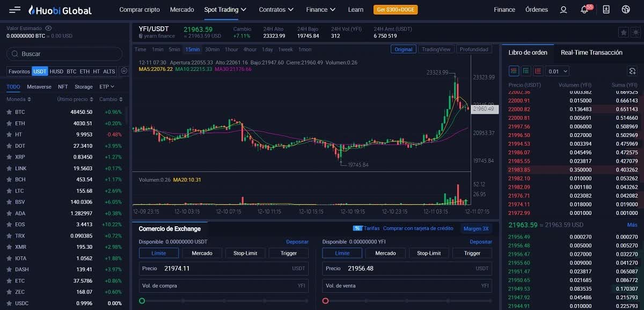Open the 0.01 price precision dropdown

tap(557, 71)
